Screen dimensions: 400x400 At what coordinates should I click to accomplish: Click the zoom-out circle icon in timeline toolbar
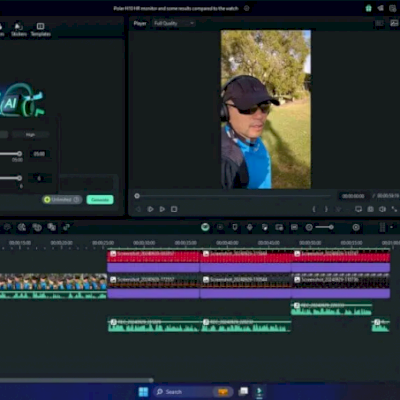309,227
